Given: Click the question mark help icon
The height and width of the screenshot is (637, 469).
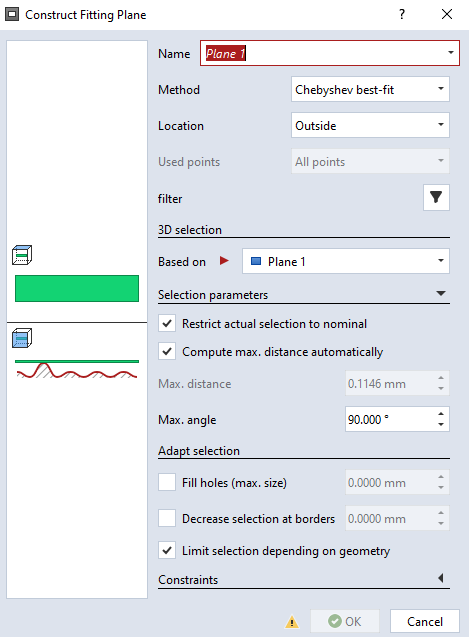Looking at the screenshot, I should click(402, 15).
